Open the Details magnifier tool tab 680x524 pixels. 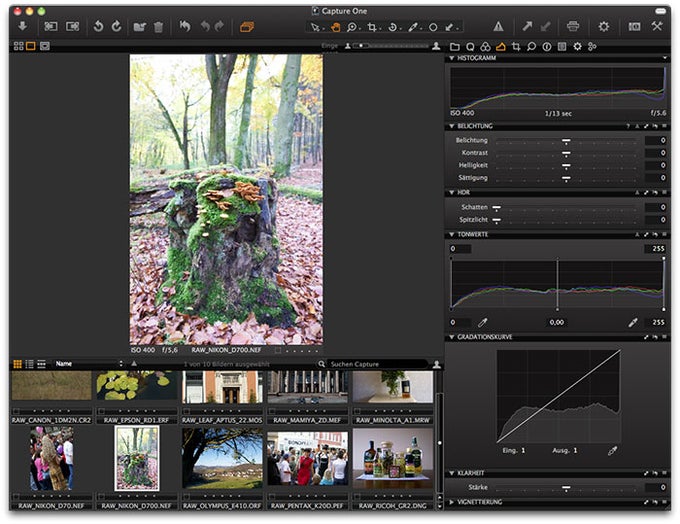click(531, 46)
